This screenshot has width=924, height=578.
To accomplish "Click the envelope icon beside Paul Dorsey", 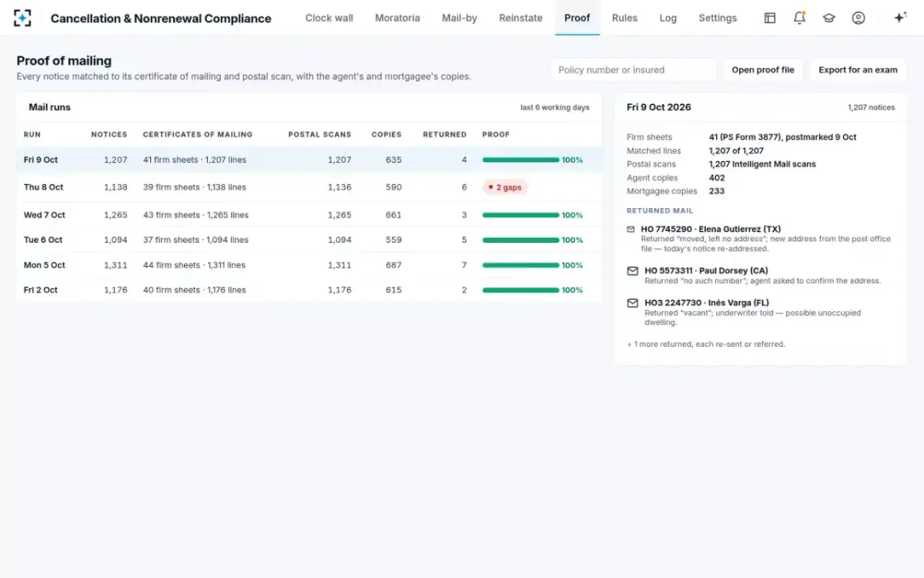I will tap(633, 271).
